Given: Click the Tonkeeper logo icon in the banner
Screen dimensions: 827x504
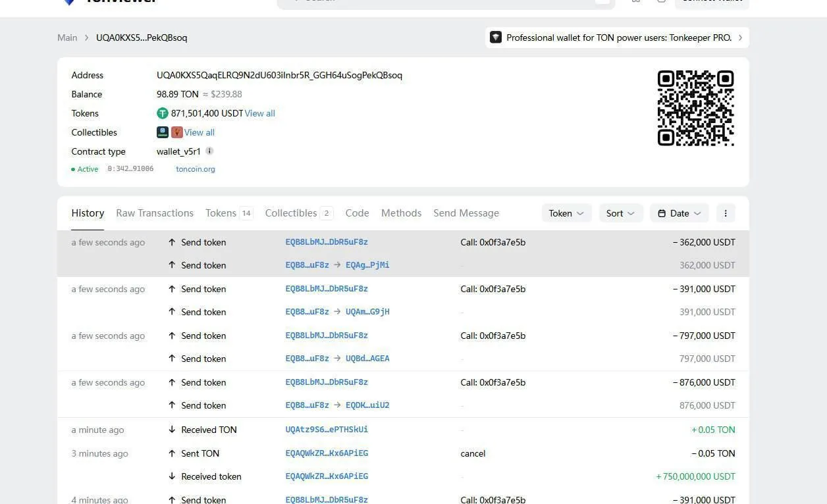Looking at the screenshot, I should pyautogui.click(x=496, y=38).
